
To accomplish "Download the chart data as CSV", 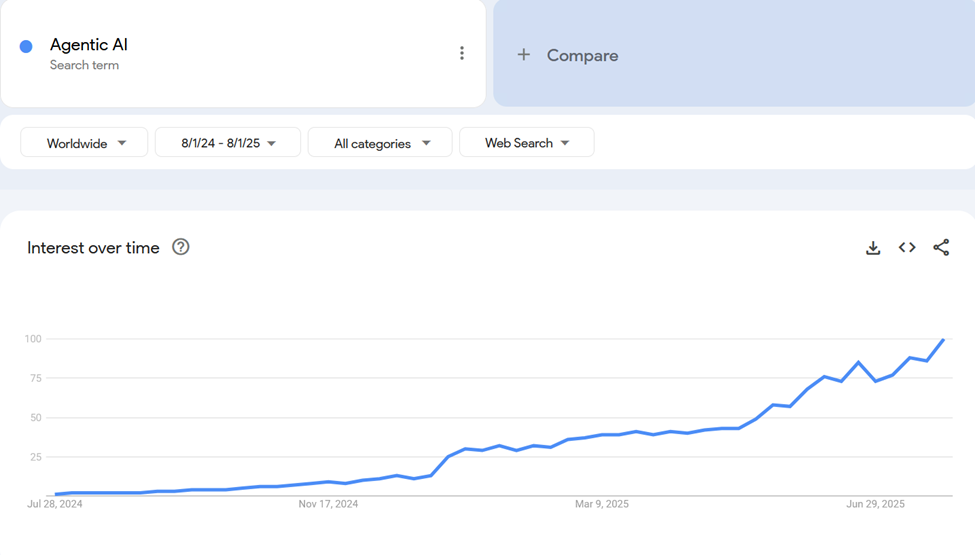I will [873, 248].
